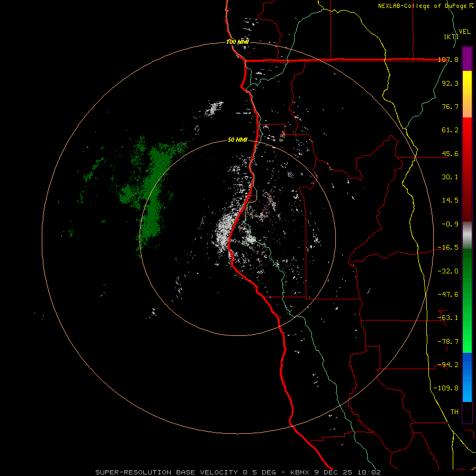Click the -109.8 legend value

click(446, 388)
